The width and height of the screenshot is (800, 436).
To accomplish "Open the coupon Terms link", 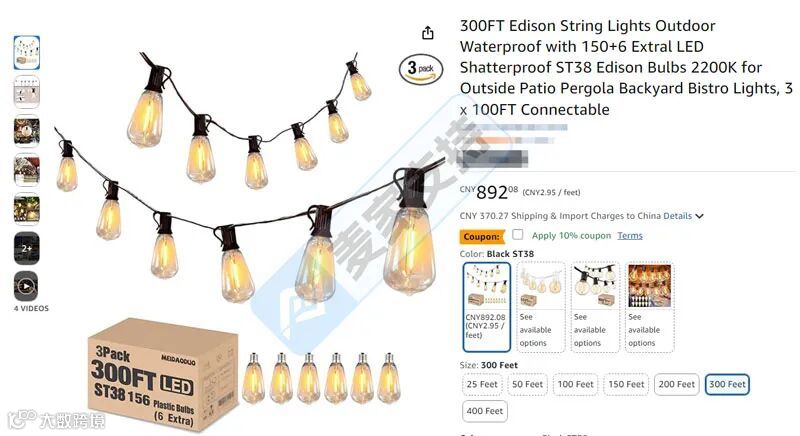I will click(x=630, y=236).
